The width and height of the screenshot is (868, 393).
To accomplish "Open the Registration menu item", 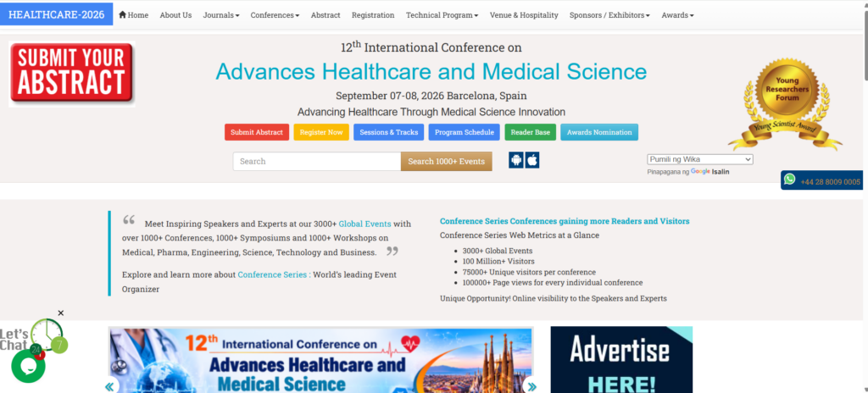I will point(373,15).
